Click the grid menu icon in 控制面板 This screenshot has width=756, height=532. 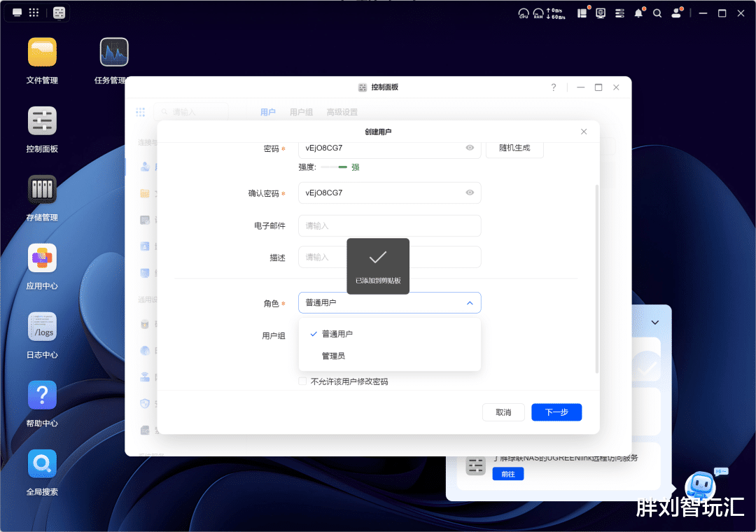coord(140,113)
